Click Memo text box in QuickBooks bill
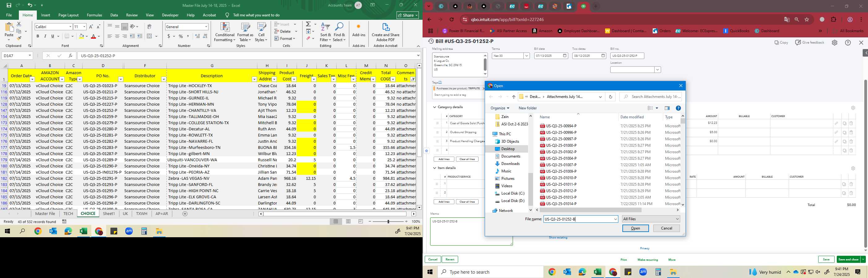The image size is (868, 278). pos(471,232)
